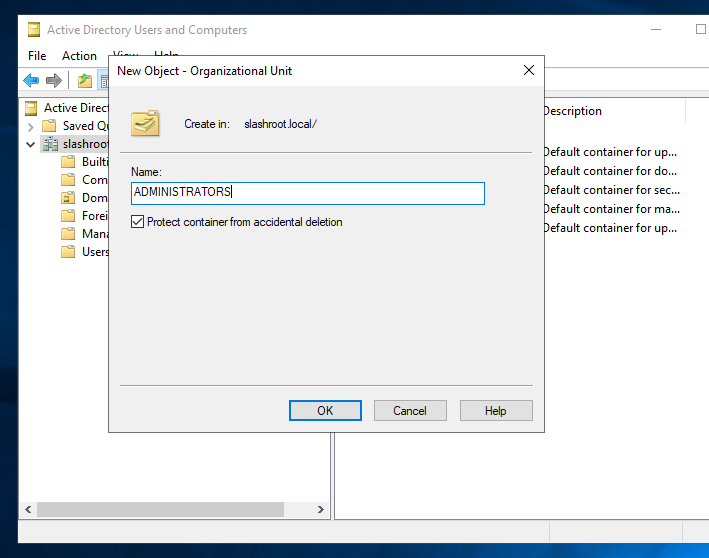Viewport: 709px width, 558px height.
Task: Click the Users container folder icon
Action: click(x=68, y=252)
